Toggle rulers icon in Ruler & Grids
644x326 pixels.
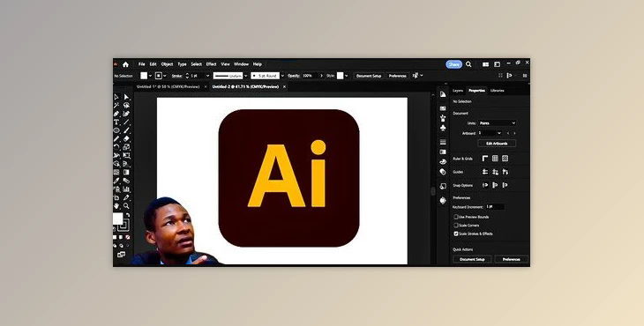[485, 159]
